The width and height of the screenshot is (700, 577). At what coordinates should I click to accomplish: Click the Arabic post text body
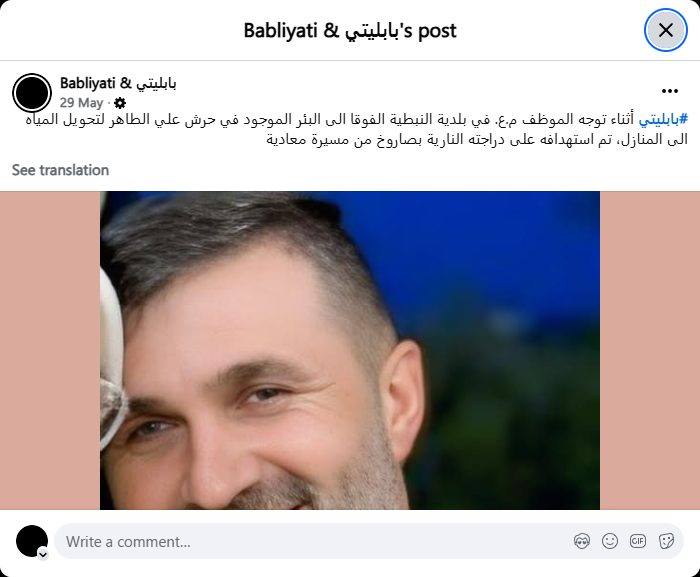tap(356, 130)
